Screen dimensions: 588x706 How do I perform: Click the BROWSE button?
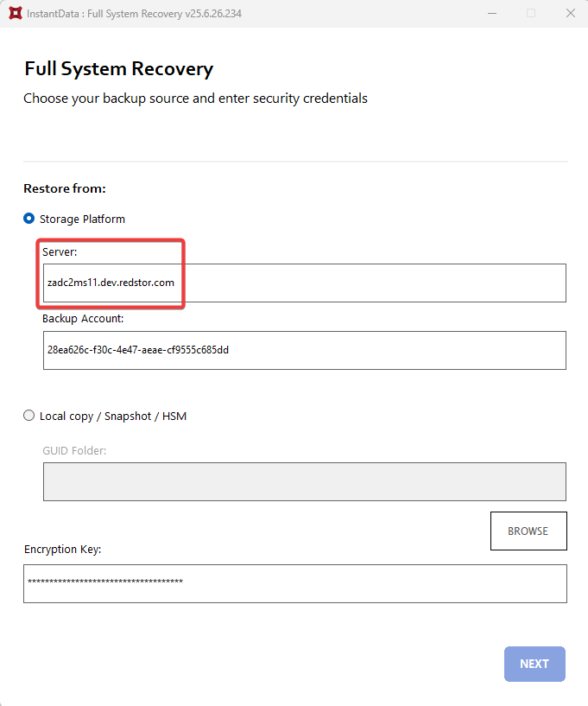pyautogui.click(x=528, y=531)
